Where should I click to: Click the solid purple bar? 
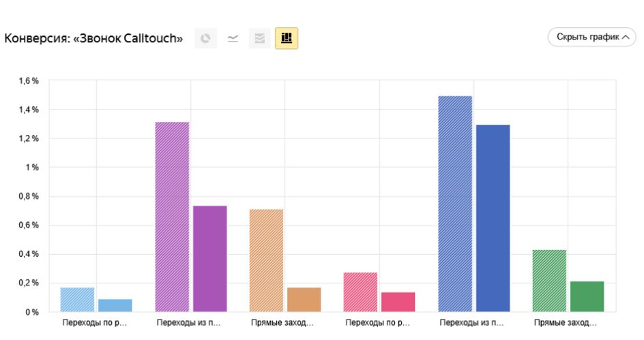(210, 259)
